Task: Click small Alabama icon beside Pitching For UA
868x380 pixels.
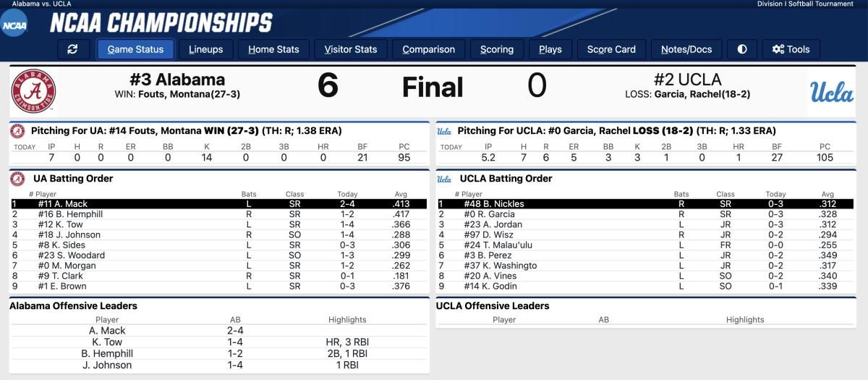Action: [x=18, y=131]
